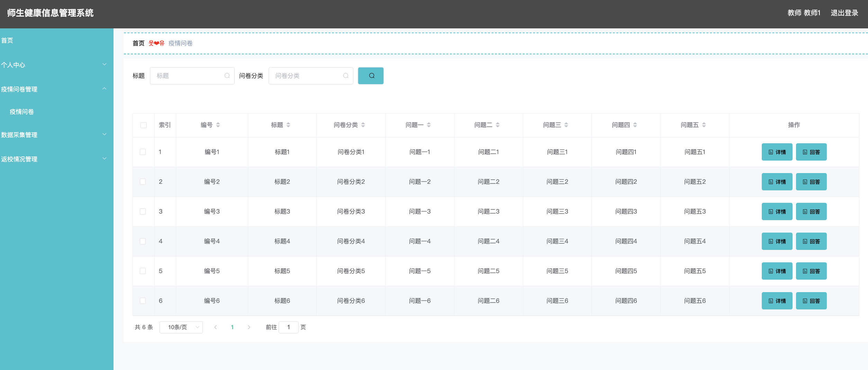Sort by 问题一 column arrows
The width and height of the screenshot is (868, 370).
429,125
